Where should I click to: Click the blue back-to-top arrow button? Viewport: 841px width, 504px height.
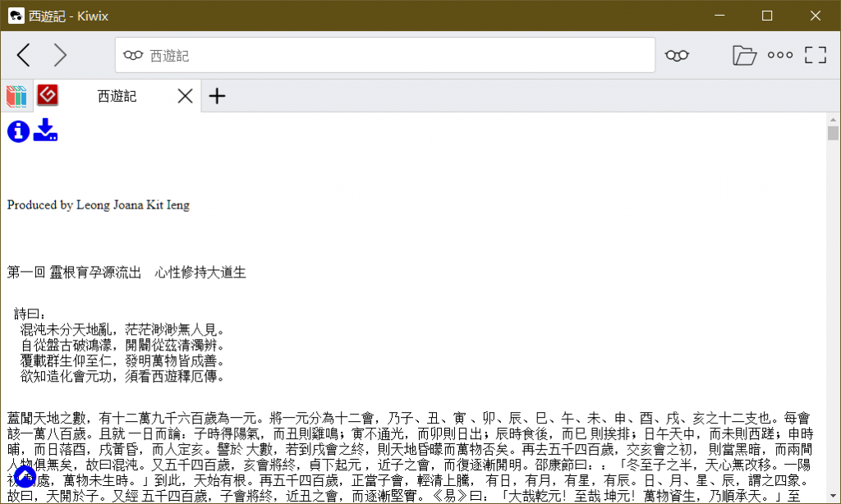click(25, 477)
